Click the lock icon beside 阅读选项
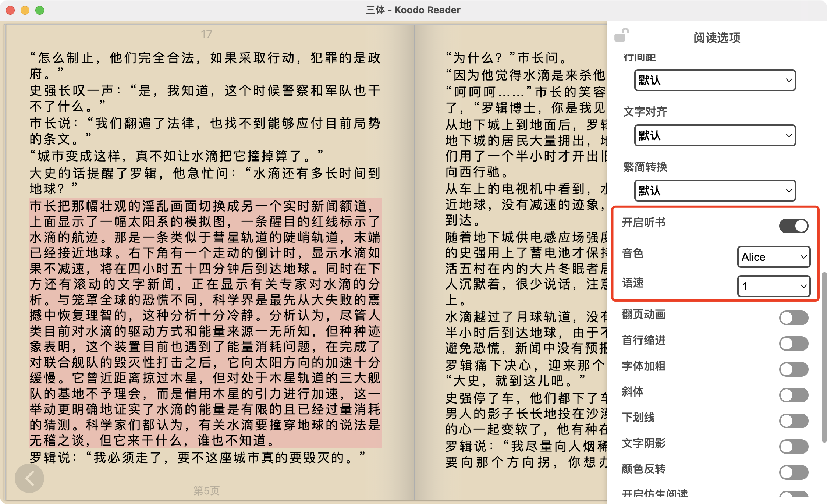Image resolution: width=827 pixels, height=504 pixels. 622,36
